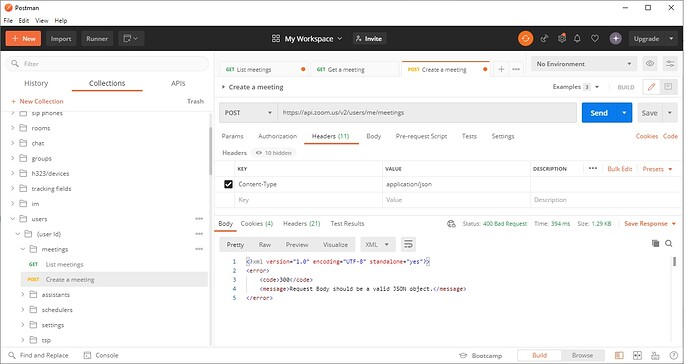This screenshot has width=690, height=364.
Task: Click the New button
Action: pos(23,39)
